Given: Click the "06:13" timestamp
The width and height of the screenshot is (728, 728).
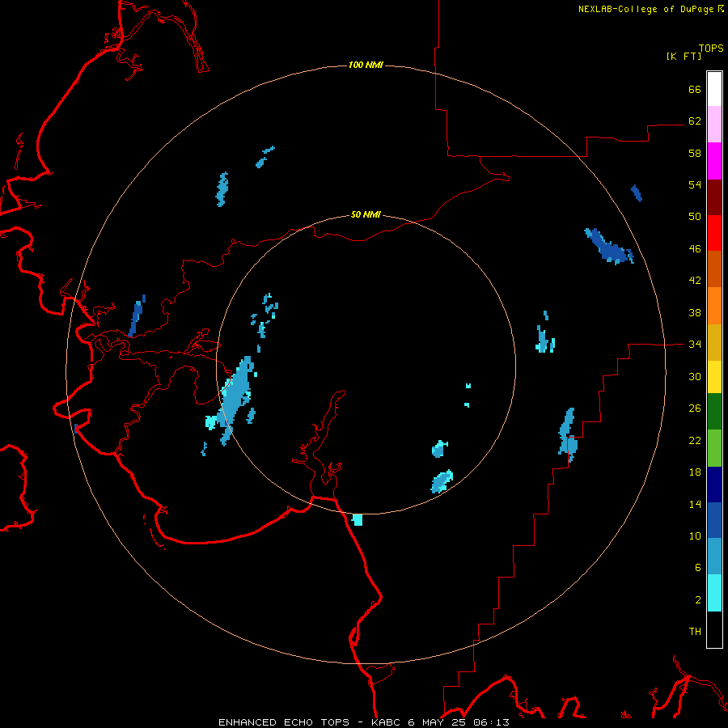Looking at the screenshot, I should (x=491, y=722).
